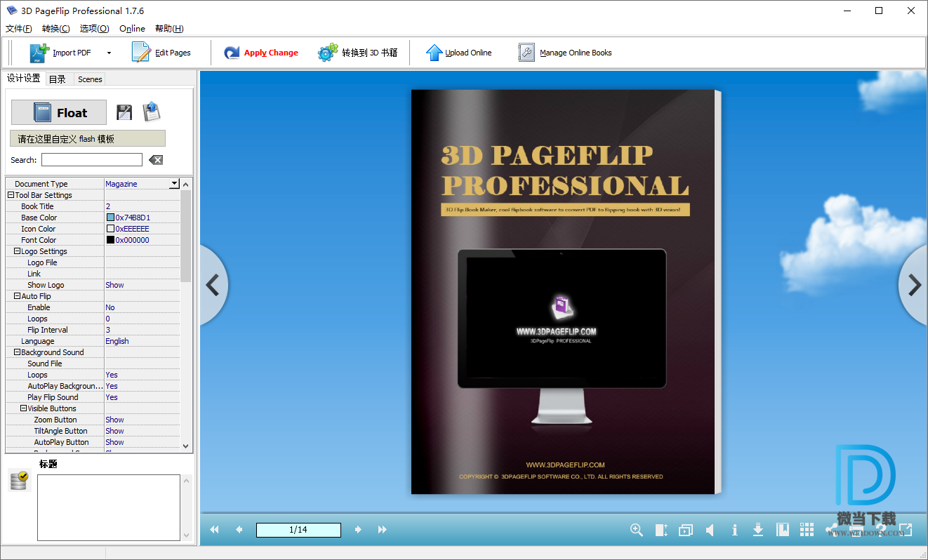Toggle Play Flip Sound value Yes
Image resolution: width=928 pixels, height=560 pixels.
click(142, 397)
